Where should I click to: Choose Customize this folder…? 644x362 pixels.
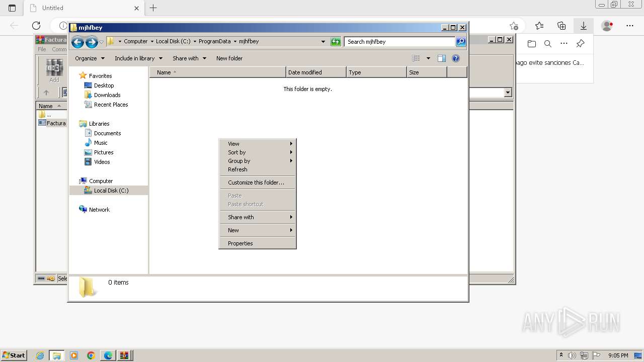(x=258, y=183)
